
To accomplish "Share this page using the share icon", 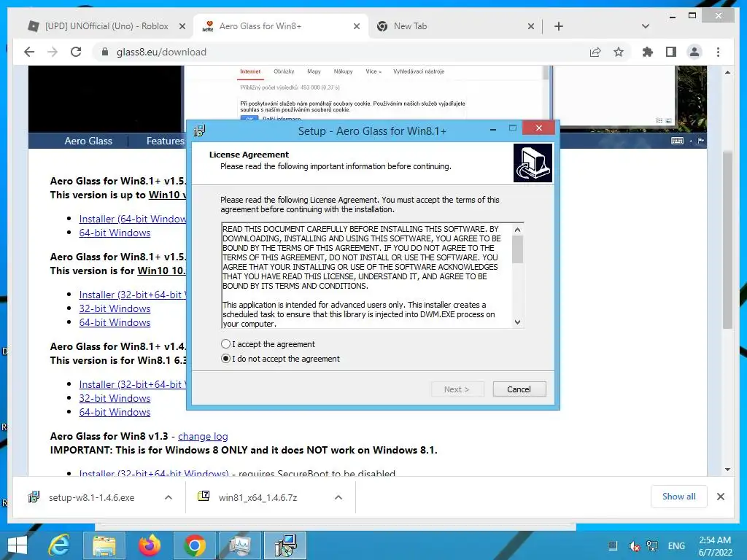I will point(595,52).
